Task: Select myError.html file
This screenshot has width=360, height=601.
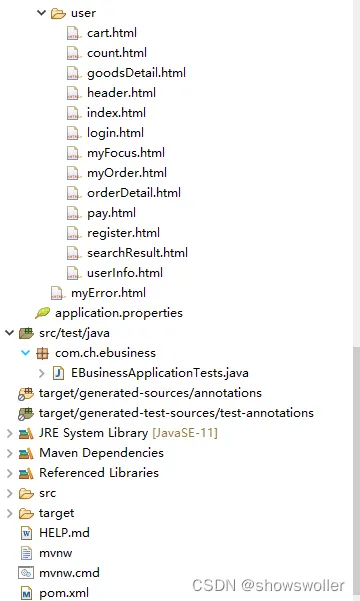Action: (x=108, y=293)
